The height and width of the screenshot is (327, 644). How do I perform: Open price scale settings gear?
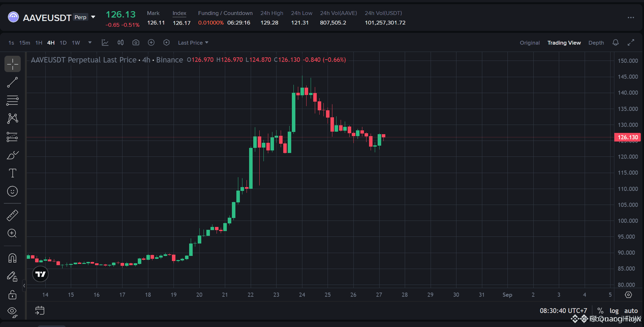point(628,295)
